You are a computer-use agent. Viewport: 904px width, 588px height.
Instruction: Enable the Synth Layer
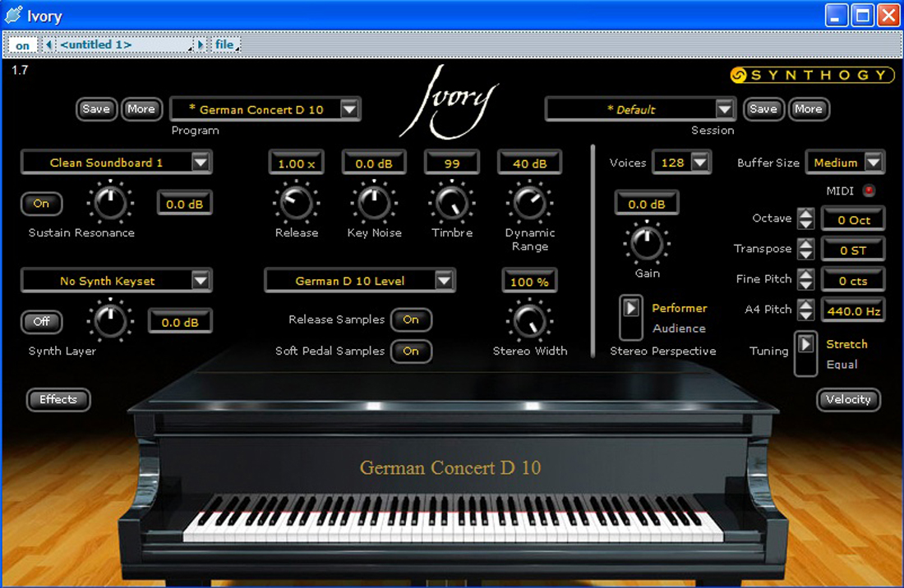pyautogui.click(x=41, y=322)
